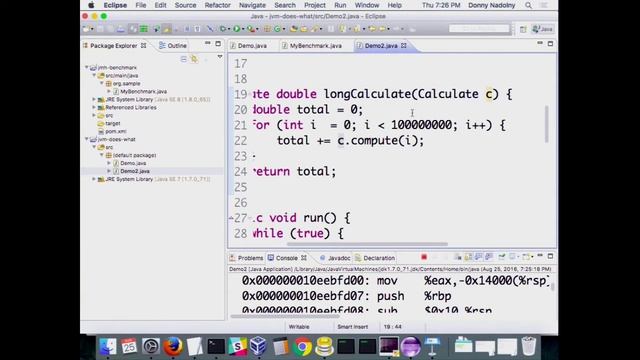The height and width of the screenshot is (360, 640).
Task: Switch to Demo.java editor tab
Action: coord(252,46)
